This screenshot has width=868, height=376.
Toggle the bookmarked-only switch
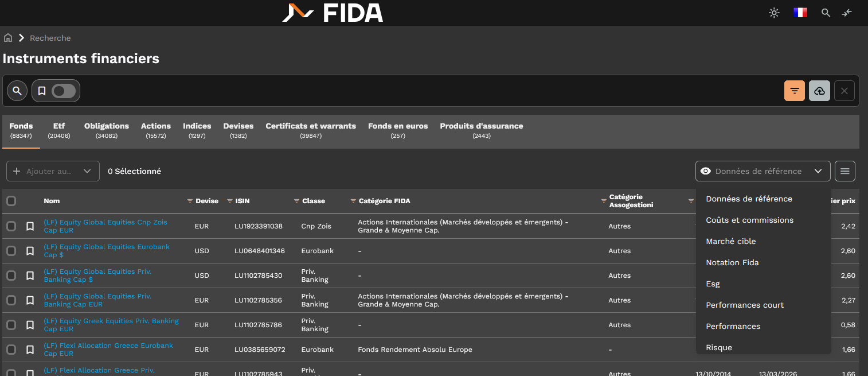pos(63,91)
